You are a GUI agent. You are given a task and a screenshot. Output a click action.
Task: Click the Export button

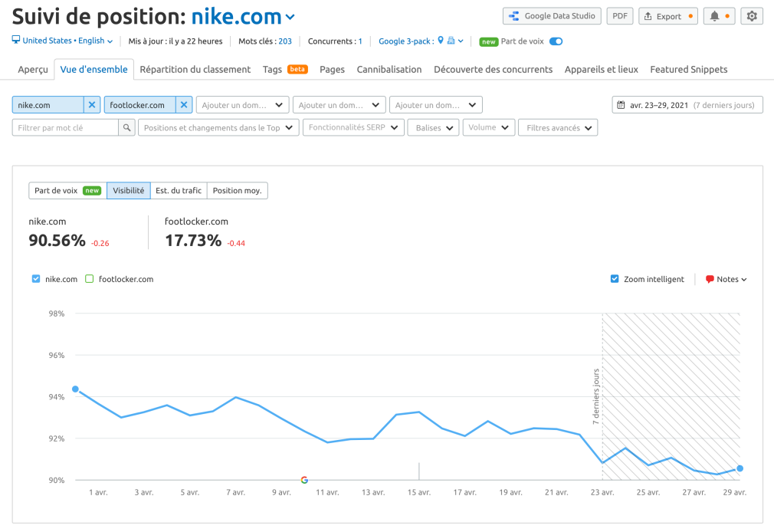[668, 16]
